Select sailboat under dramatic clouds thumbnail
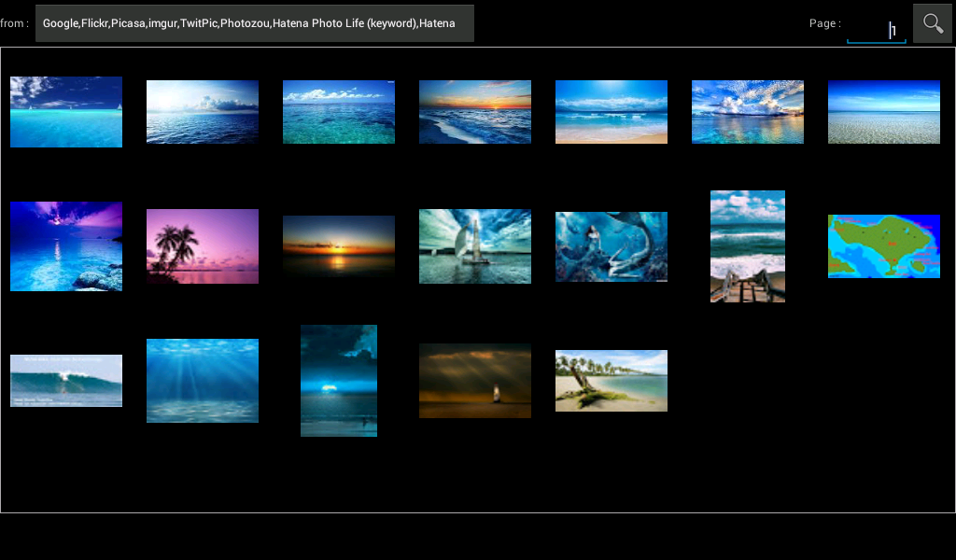Screen dimensions: 956x560 point(475,246)
